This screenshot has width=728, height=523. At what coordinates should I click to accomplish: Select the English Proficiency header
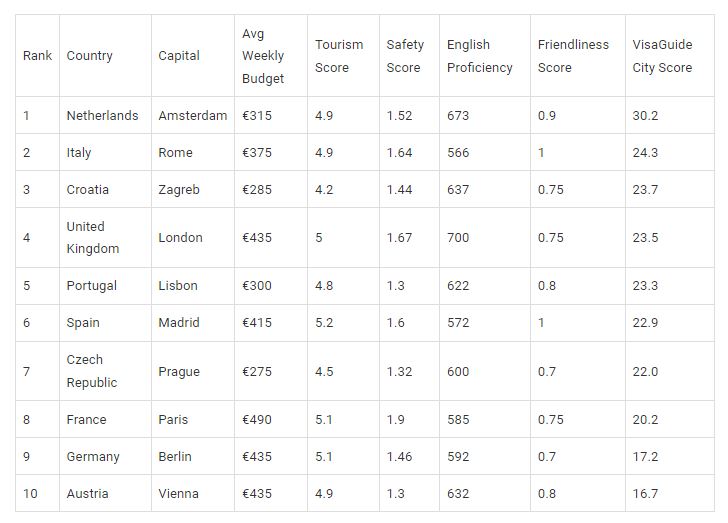tap(485, 56)
